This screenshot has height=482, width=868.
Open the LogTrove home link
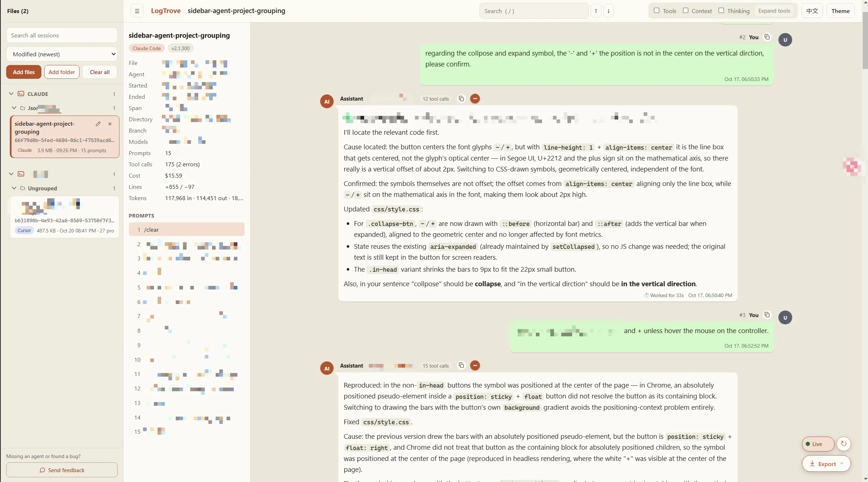tap(166, 11)
